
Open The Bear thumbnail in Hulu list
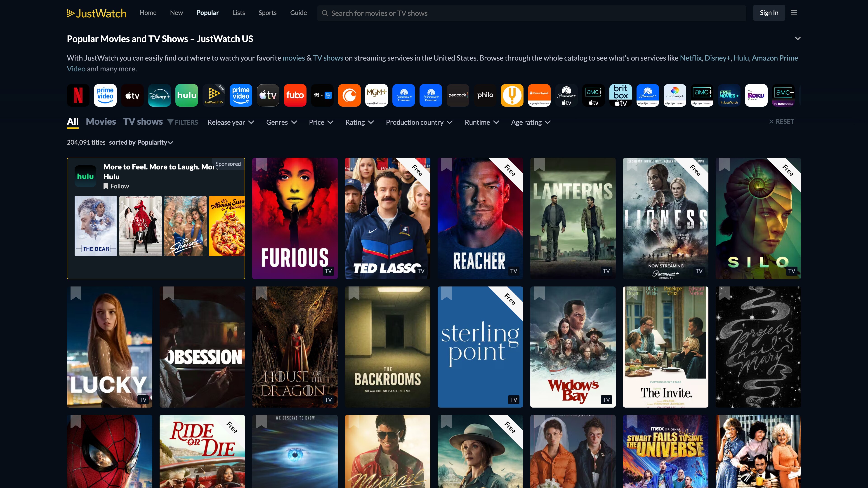96,226
